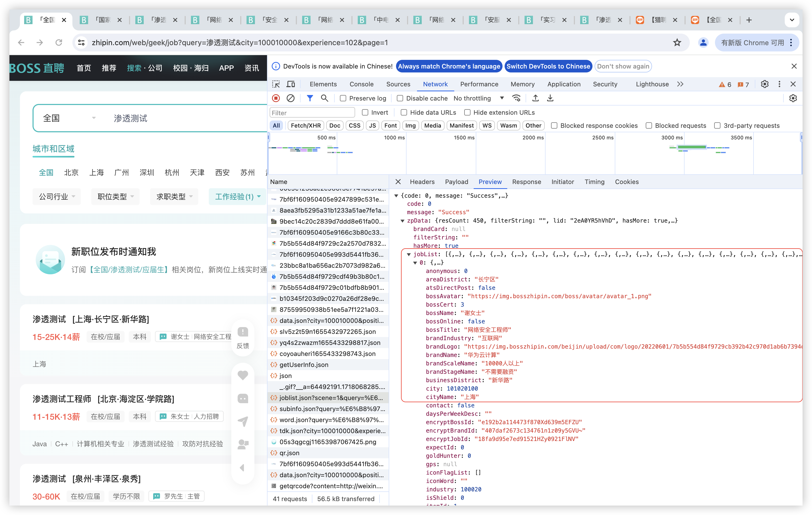Bookmark this page with star icon
This screenshot has width=812, height=515.
click(677, 43)
